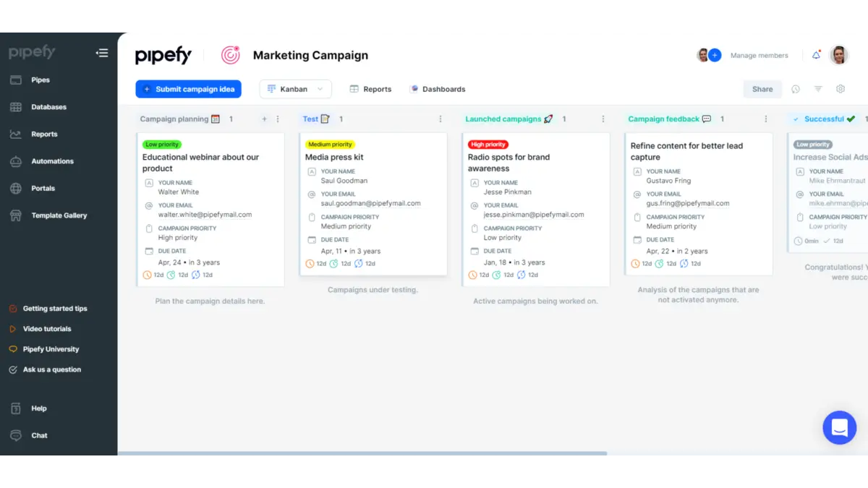Click the orange clock icon on Radio spots card
The width and height of the screenshot is (868, 488).
[473, 275]
